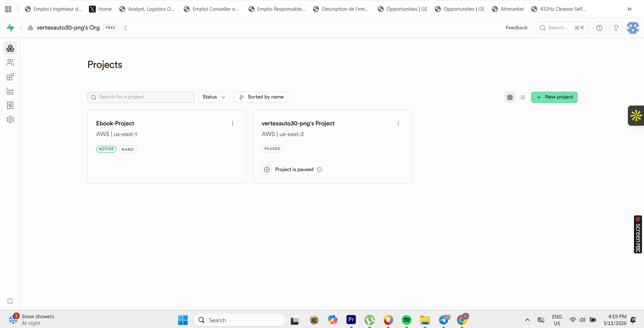
Task: Open the Sorted by name dropdown
Action: [x=261, y=97]
